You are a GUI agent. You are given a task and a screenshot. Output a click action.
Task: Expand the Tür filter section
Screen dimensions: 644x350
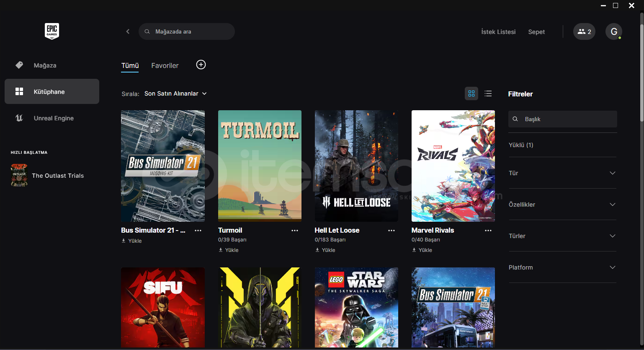[x=562, y=173]
